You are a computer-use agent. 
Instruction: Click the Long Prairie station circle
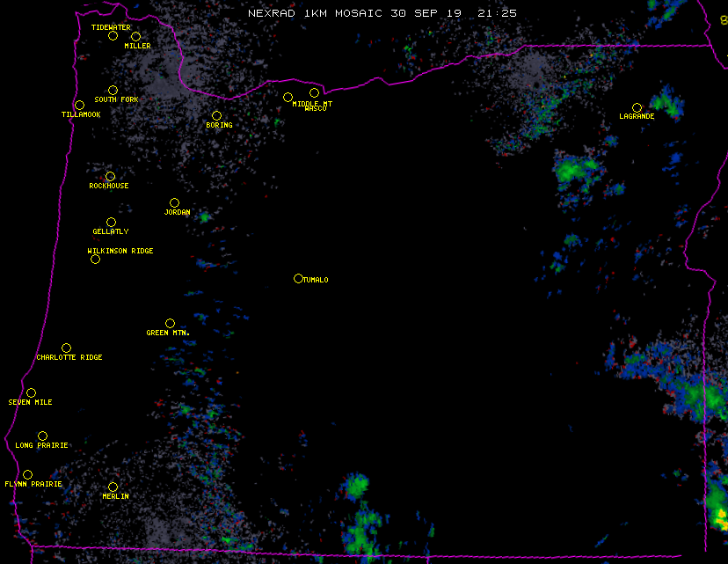tap(42, 436)
